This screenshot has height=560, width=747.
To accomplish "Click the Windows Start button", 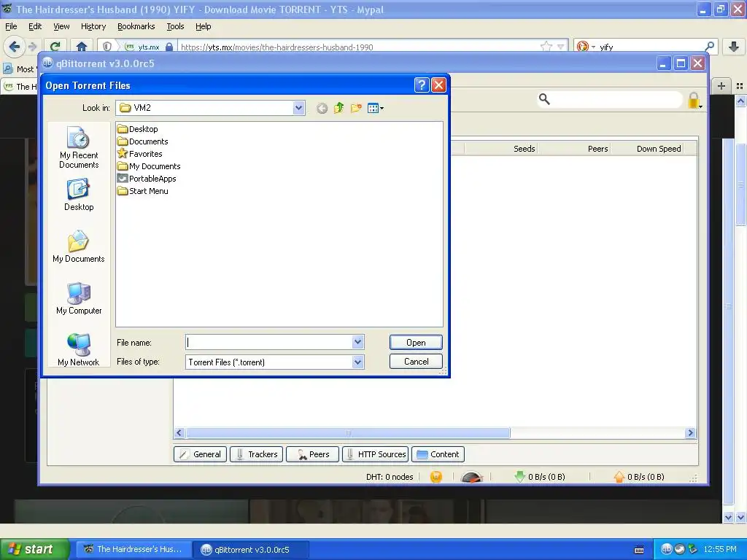I will (x=34, y=549).
